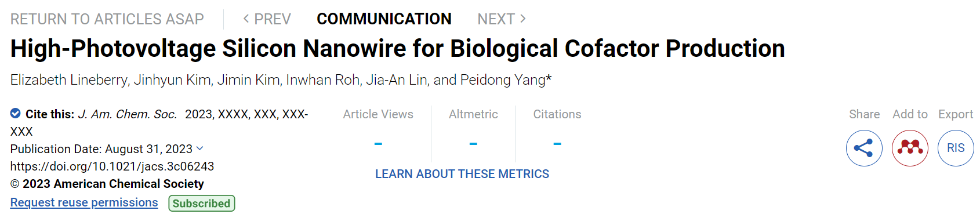980x214 pixels.
Task: Click the DOI link 10.1021/jacs.3c06243
Action: [112, 166]
